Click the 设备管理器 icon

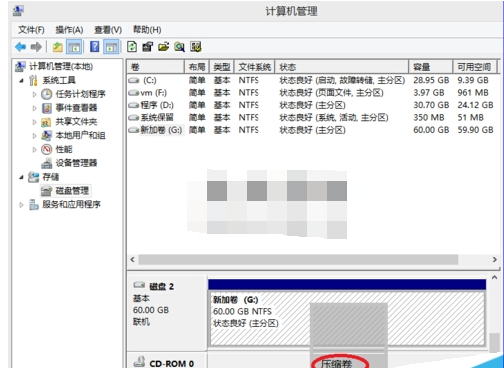coord(47,163)
